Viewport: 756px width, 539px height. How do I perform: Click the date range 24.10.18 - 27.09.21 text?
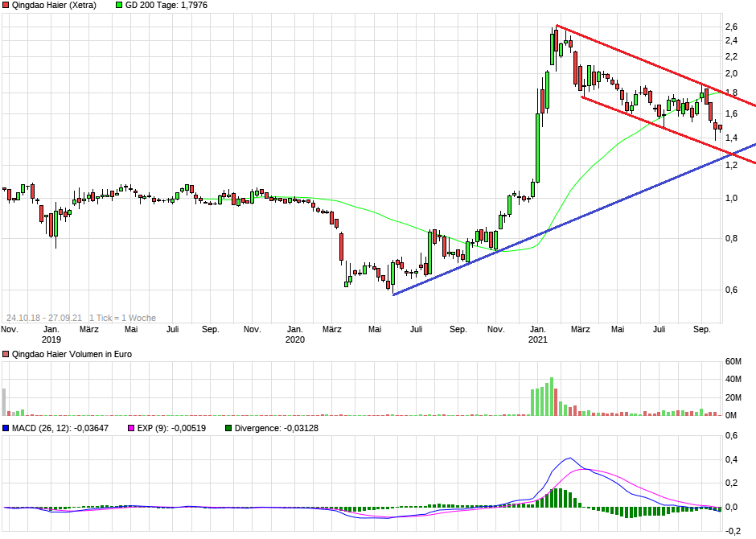click(43, 319)
